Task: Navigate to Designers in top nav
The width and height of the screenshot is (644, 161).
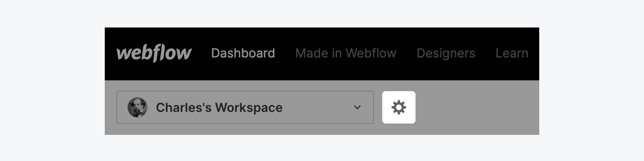Action: tap(446, 53)
